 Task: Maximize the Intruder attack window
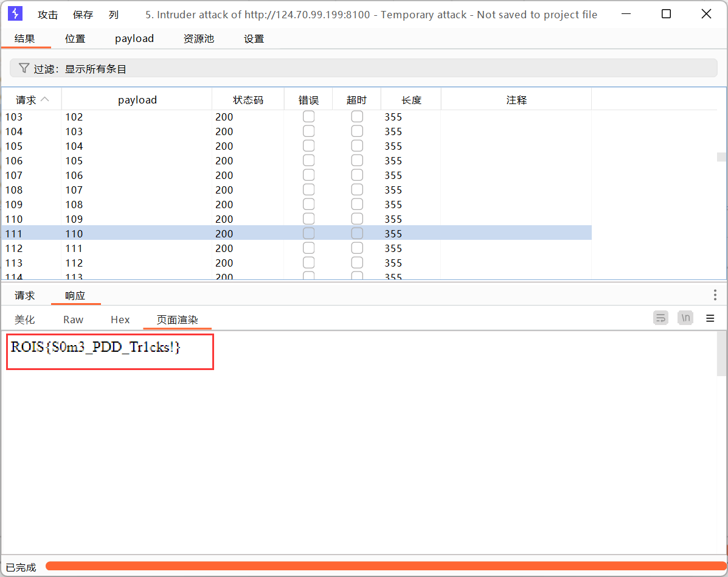tap(666, 14)
